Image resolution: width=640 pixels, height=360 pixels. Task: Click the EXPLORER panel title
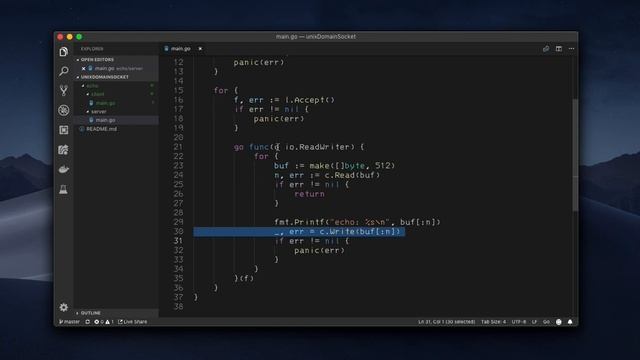pos(92,49)
